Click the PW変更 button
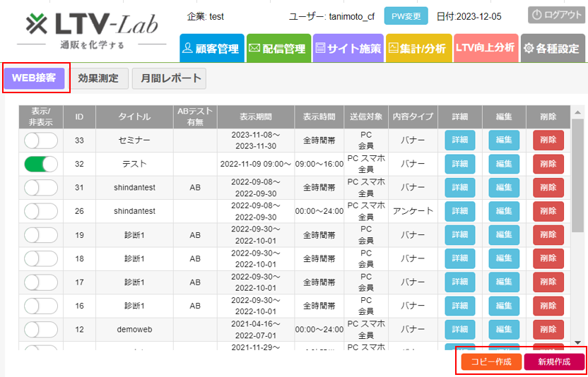Image resolution: width=588 pixels, height=377 pixels. 406,16
